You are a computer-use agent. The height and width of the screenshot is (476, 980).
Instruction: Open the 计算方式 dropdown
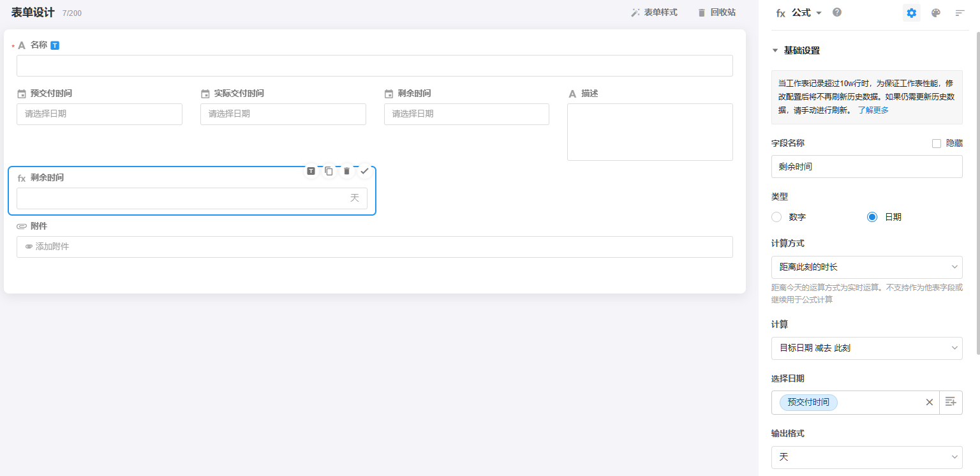pyautogui.click(x=866, y=267)
